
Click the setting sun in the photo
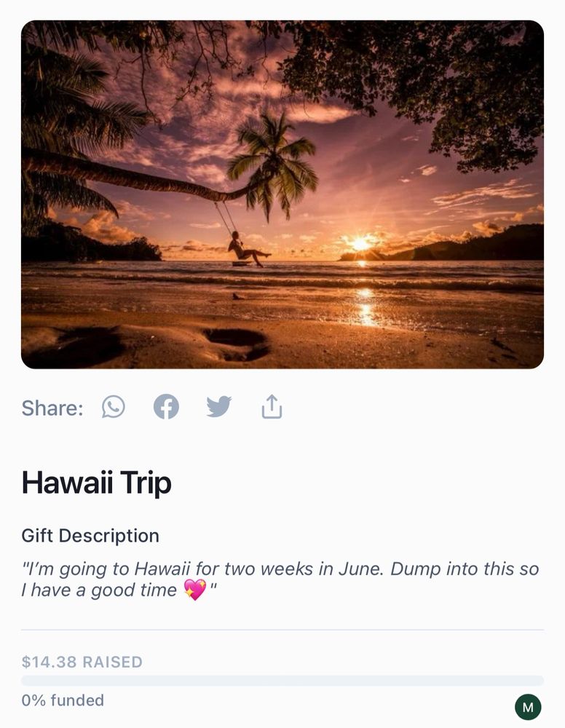tap(360, 243)
